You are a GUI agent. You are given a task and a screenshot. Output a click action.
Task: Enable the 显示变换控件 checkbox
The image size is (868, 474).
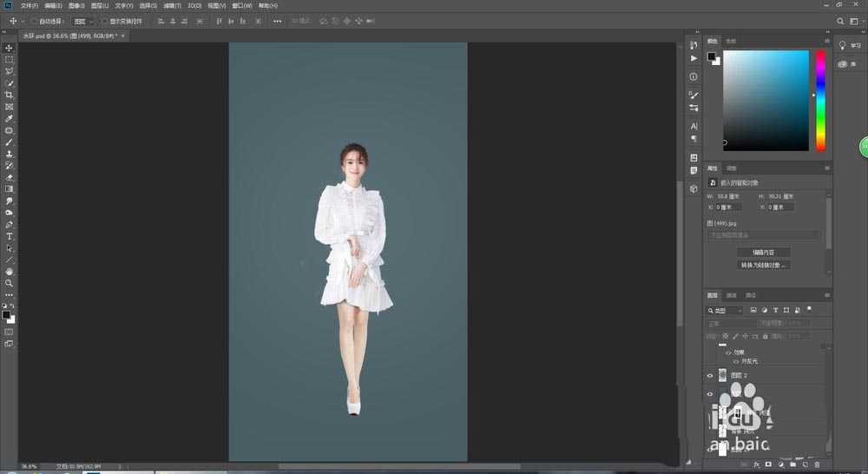pyautogui.click(x=104, y=20)
